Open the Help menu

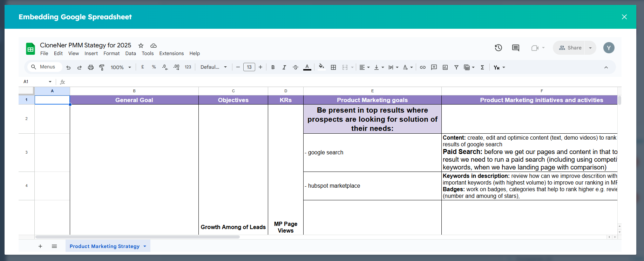pos(195,53)
